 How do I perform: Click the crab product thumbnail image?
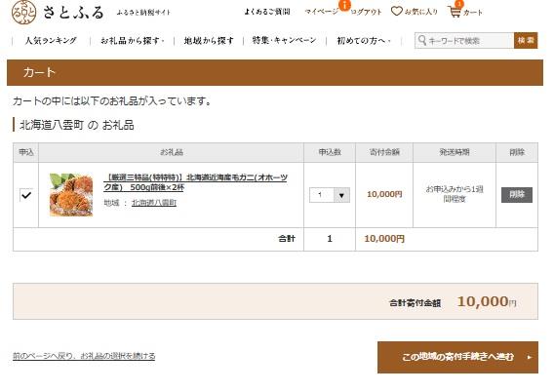click(71, 195)
